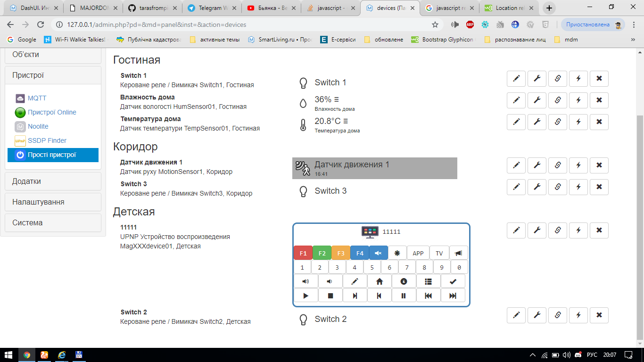
Task: Toggle the Switch 1 lightbulb
Action: (x=303, y=82)
